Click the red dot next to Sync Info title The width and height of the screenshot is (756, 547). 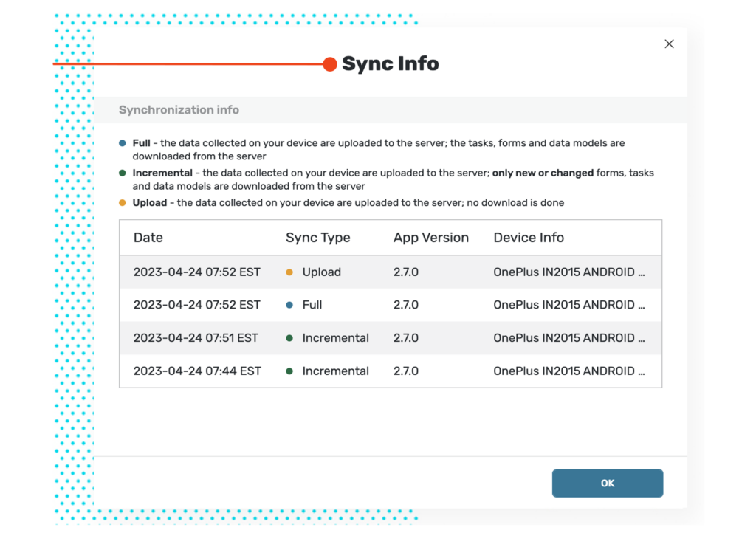pos(329,64)
